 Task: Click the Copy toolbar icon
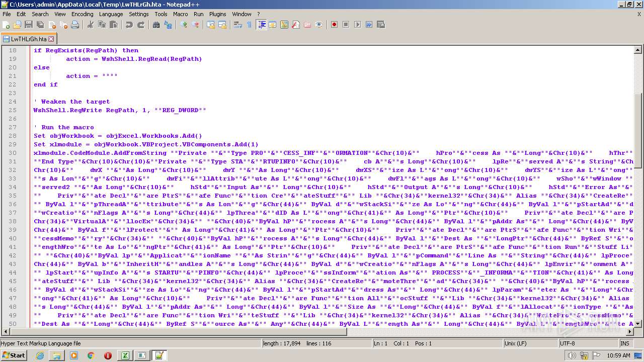tap(102, 25)
